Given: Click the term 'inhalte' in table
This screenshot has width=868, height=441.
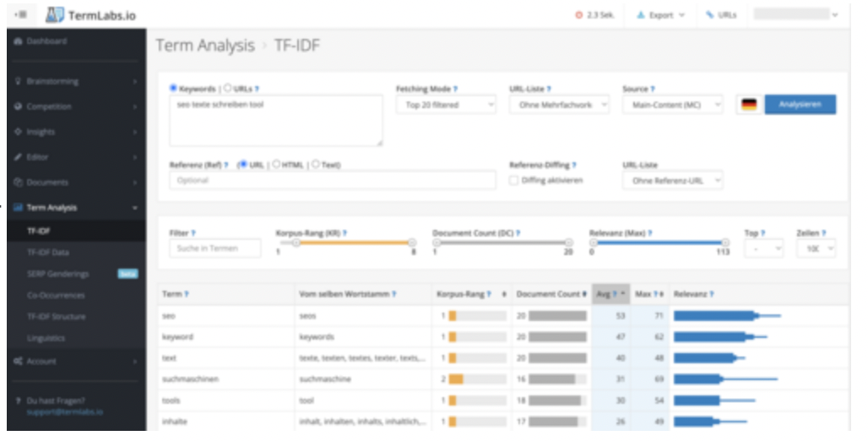Looking at the screenshot, I should 175,422.
